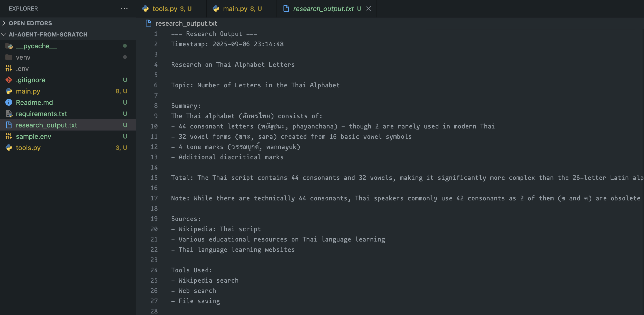Click the Python icon on tools.py tab
This screenshot has height=315, width=644.
146,9
